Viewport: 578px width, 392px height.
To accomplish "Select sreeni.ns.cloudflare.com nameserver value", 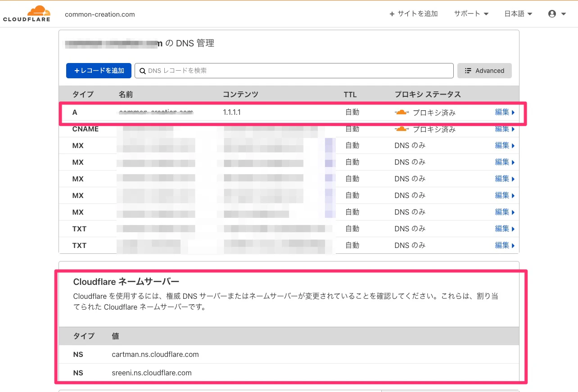I will (152, 373).
